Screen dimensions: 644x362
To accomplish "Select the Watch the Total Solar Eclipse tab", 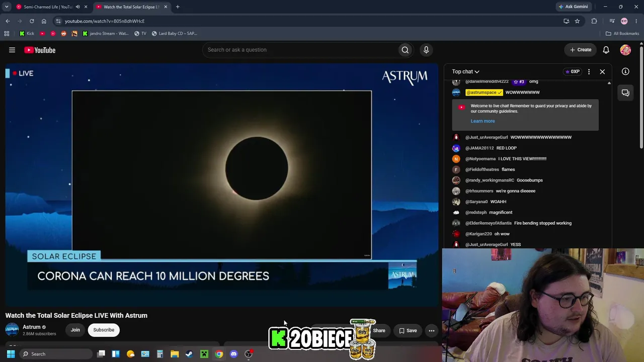I will [131, 7].
